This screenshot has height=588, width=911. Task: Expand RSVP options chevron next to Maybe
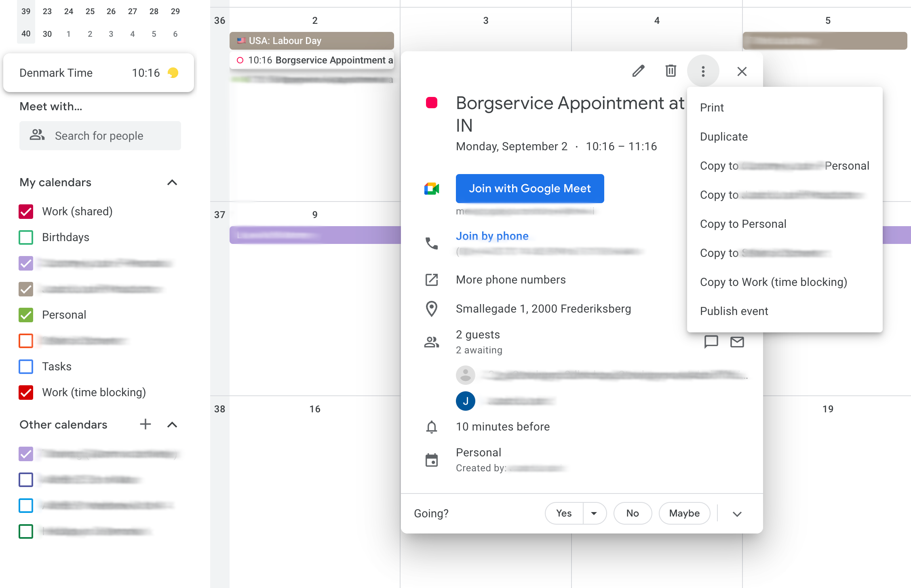pyautogui.click(x=737, y=514)
